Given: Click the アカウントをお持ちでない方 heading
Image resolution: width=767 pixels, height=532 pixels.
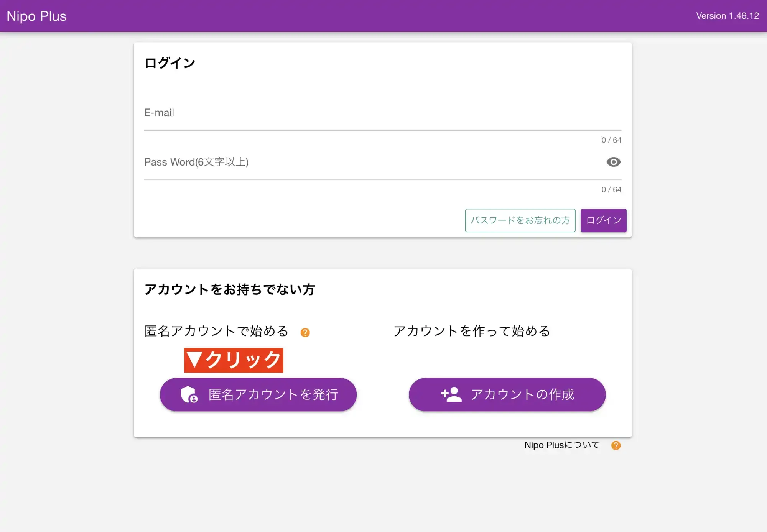Looking at the screenshot, I should click(229, 290).
